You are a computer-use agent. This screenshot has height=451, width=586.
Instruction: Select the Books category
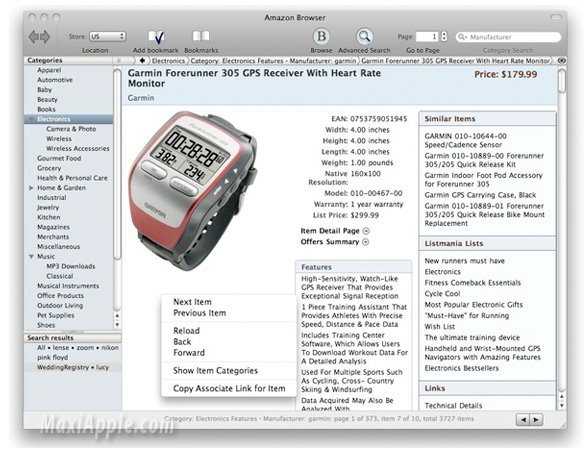click(46, 109)
